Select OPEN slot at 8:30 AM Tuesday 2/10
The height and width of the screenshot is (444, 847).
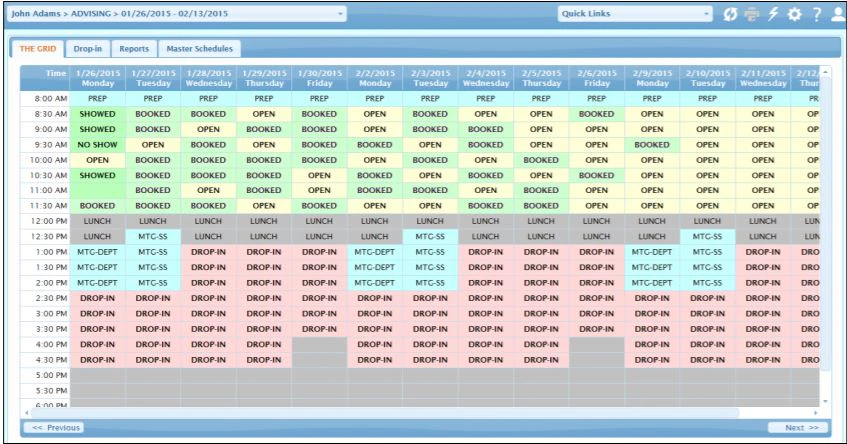pos(708,114)
